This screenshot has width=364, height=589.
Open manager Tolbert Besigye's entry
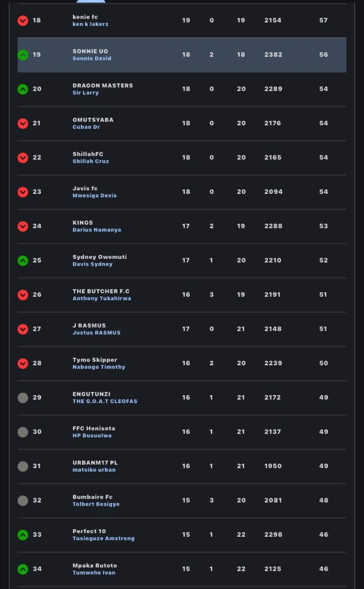pos(96,504)
